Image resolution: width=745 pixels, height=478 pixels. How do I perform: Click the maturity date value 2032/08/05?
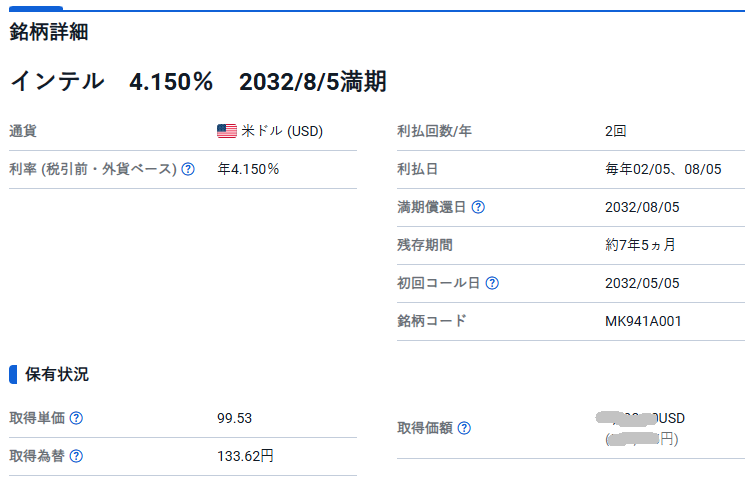642,207
